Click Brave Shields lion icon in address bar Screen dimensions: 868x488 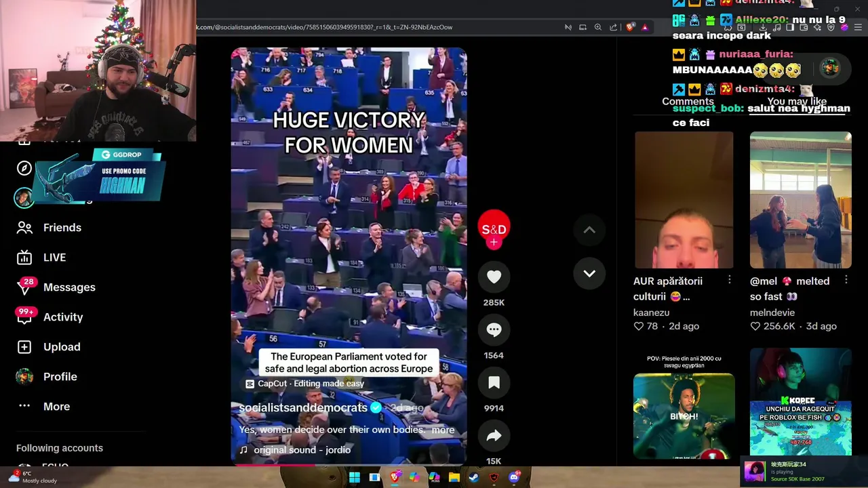(x=631, y=27)
